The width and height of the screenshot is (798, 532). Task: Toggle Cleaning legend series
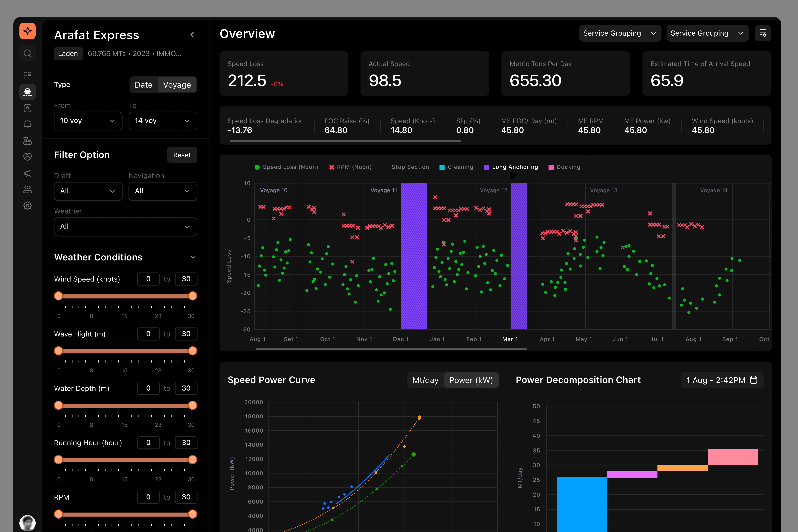coord(456,167)
